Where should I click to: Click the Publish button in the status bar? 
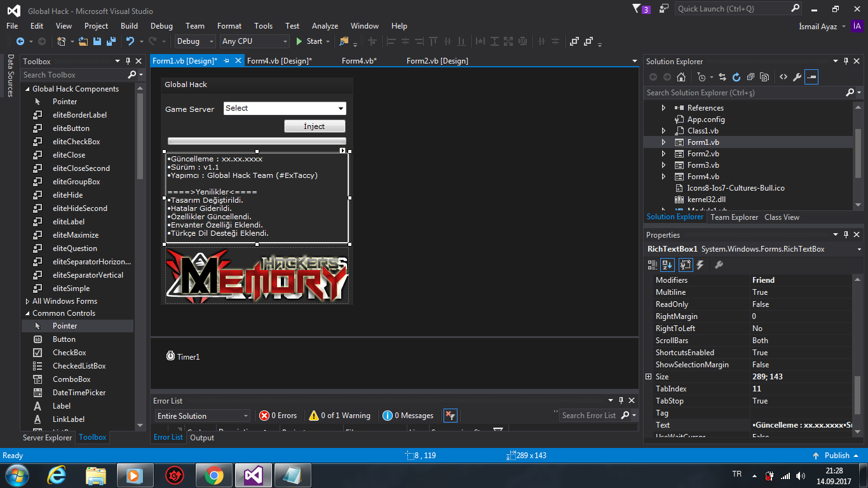[837, 456]
